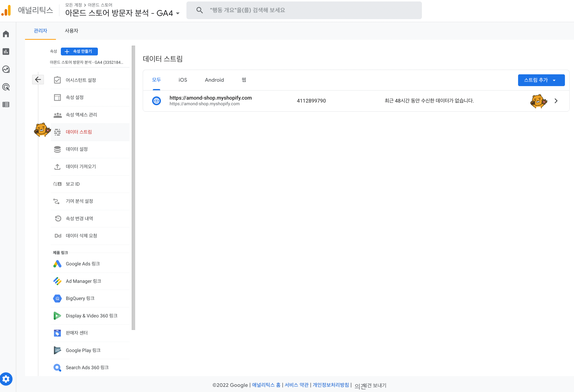Click the back arrow in property column
The width and height of the screenshot is (574, 392).
click(x=38, y=79)
